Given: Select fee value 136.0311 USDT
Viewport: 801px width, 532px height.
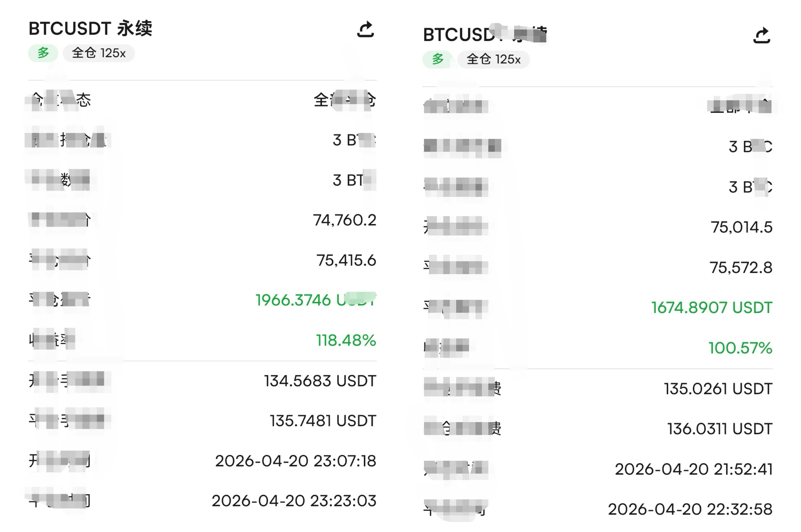Looking at the screenshot, I should coord(720,429).
